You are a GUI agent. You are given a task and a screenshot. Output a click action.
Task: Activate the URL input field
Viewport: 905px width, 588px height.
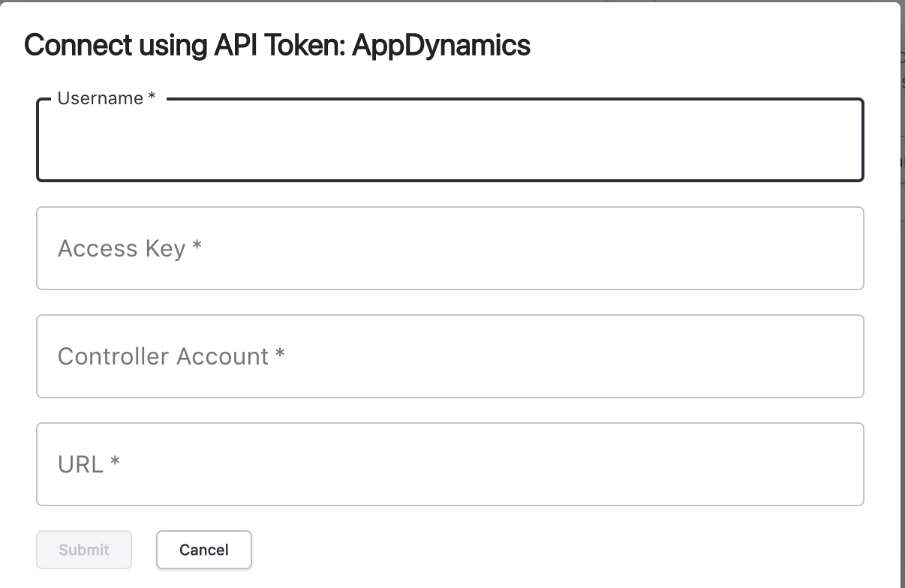(450, 464)
